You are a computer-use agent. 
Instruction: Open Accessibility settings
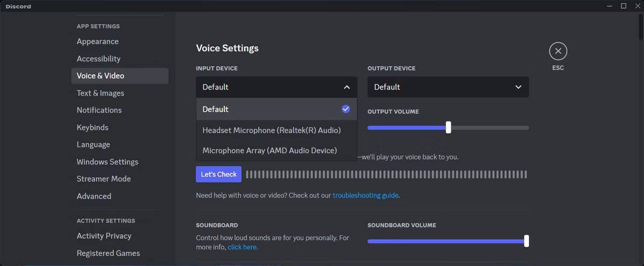click(120, 59)
